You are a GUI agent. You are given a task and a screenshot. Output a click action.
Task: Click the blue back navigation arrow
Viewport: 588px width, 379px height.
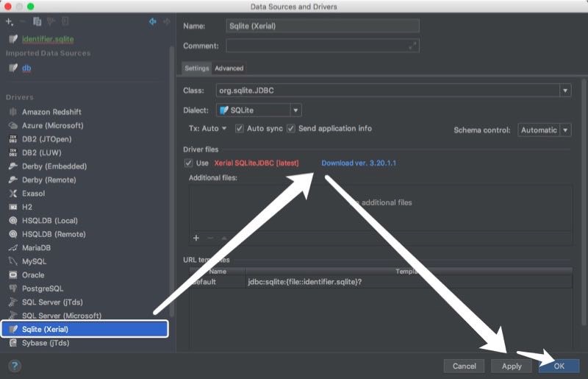coord(153,22)
